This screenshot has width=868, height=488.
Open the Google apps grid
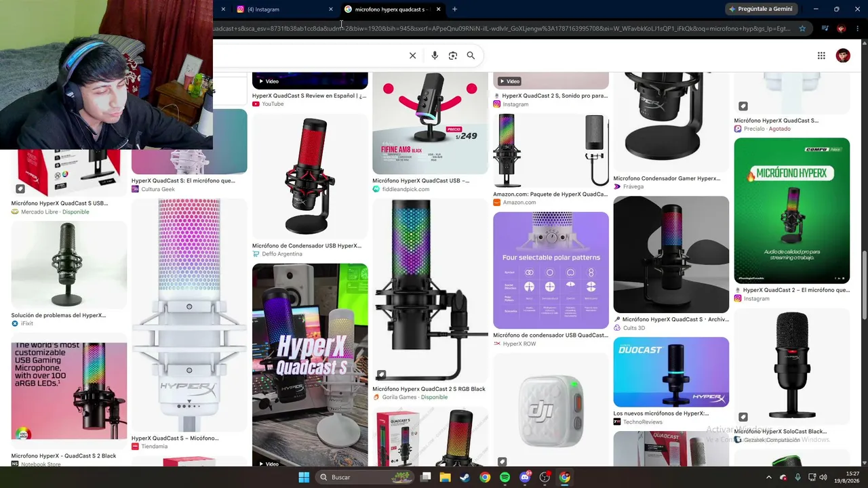[821, 56]
